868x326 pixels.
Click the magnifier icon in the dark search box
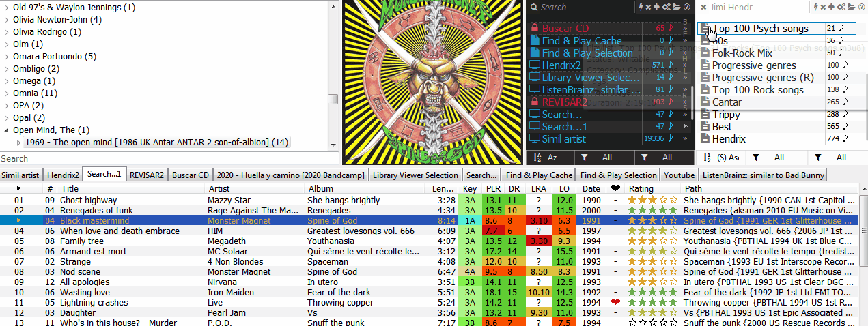pos(534,7)
